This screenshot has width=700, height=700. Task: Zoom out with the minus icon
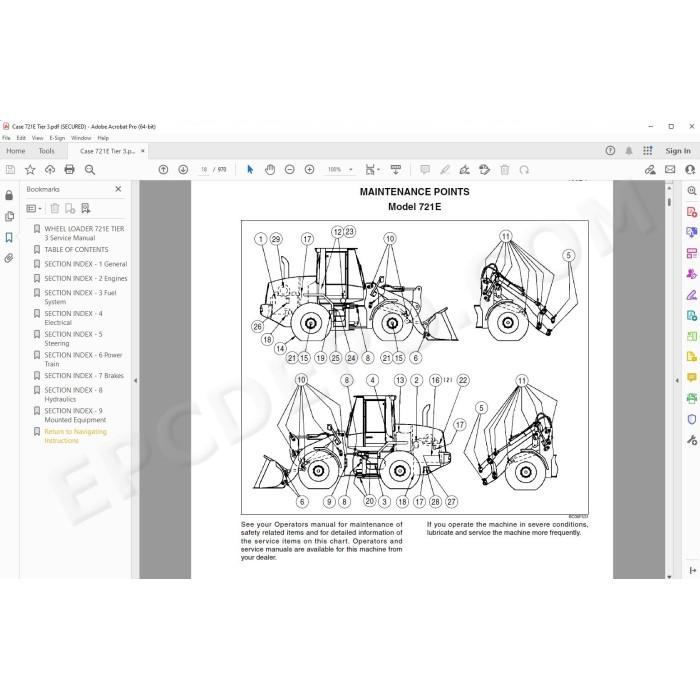290,170
